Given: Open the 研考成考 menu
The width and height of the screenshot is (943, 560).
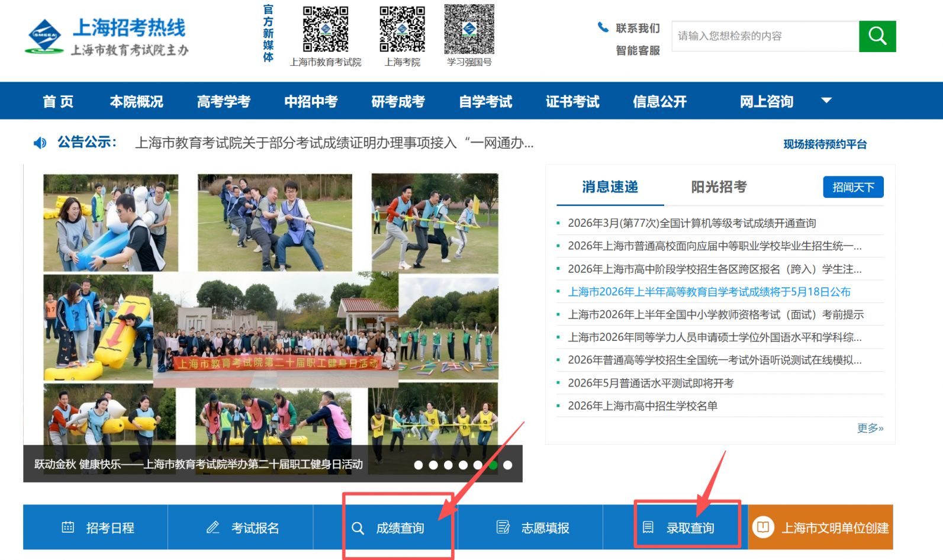Looking at the screenshot, I should click(x=398, y=101).
